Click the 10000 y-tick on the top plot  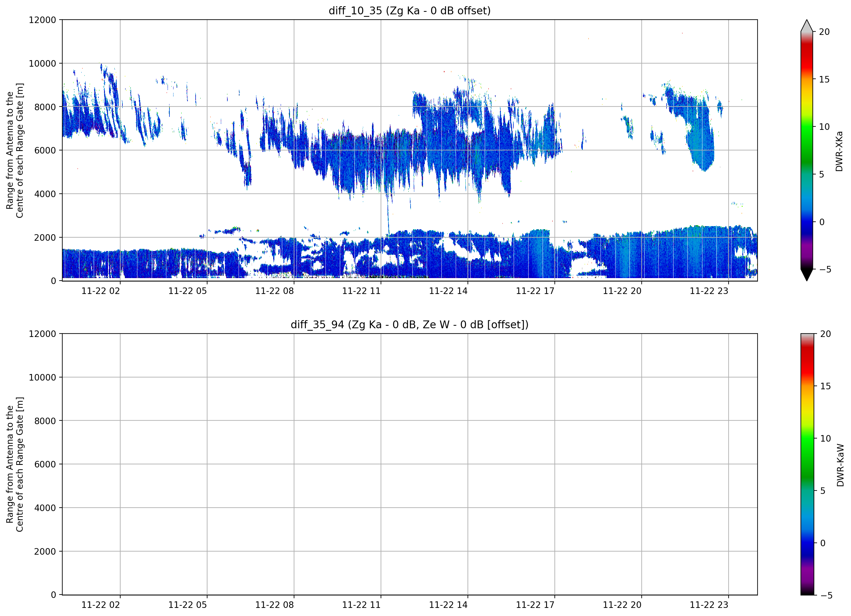tap(42, 64)
